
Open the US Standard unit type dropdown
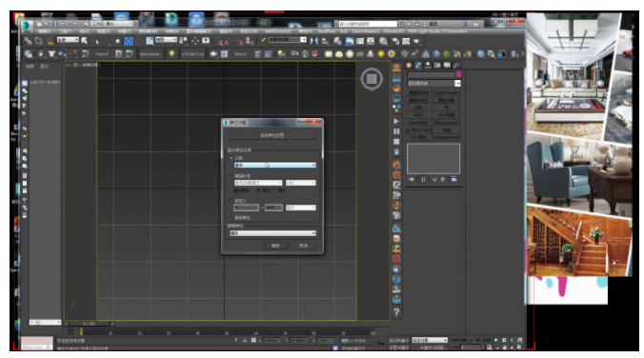(x=258, y=183)
